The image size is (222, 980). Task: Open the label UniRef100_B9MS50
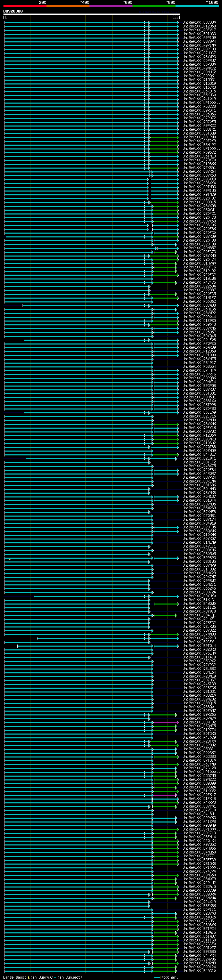199,875
